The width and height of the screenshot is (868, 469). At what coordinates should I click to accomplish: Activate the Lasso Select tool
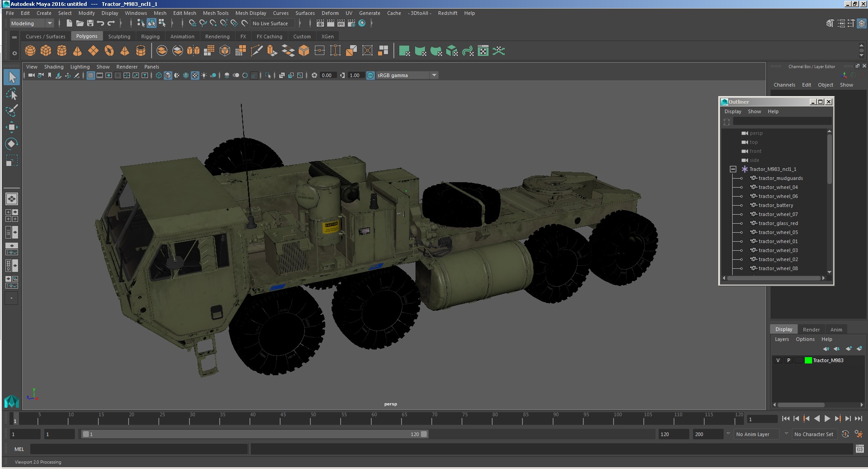(x=12, y=94)
